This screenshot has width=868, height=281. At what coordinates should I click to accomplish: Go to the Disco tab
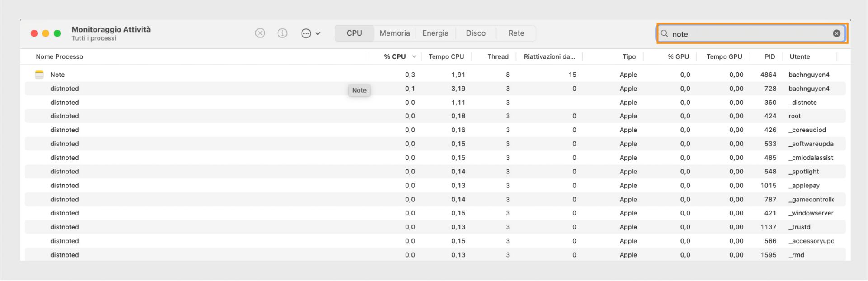476,33
